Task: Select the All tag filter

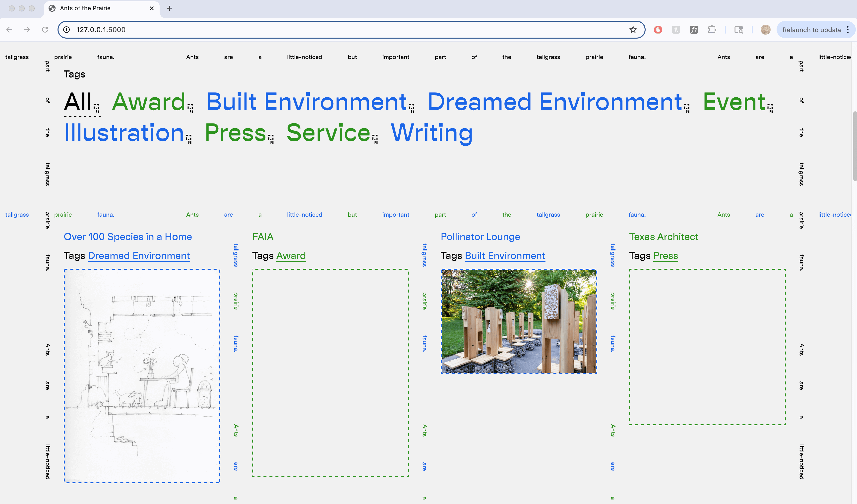Action: click(x=78, y=102)
